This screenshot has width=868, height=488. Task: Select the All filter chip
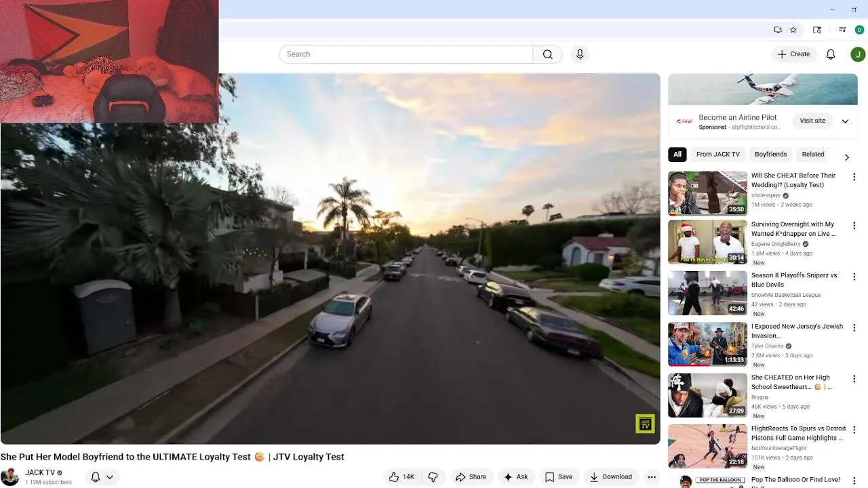tap(677, 155)
